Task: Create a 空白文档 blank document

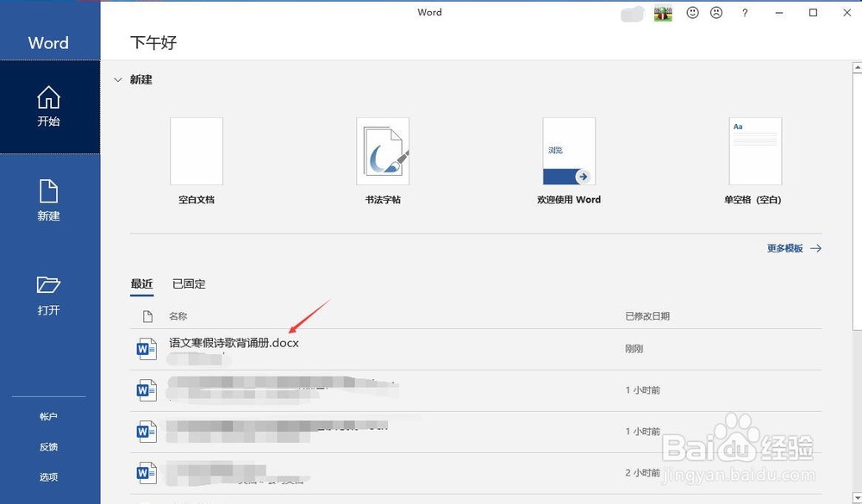Action: point(197,161)
